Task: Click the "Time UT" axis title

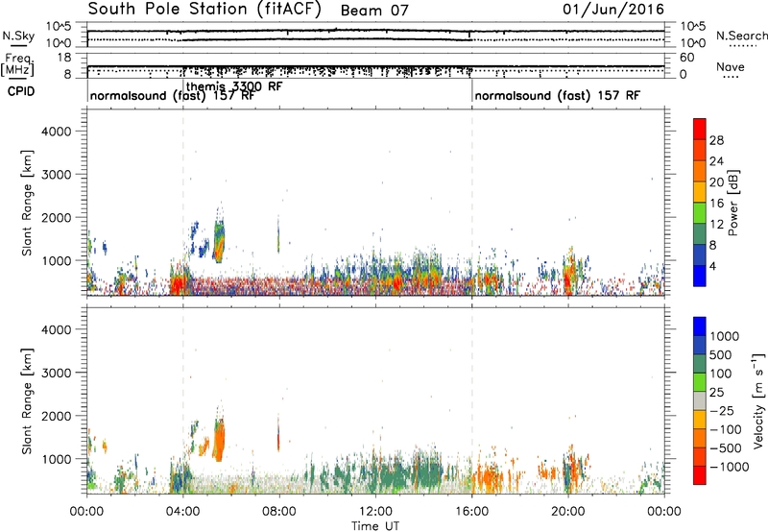Action: pos(375,526)
